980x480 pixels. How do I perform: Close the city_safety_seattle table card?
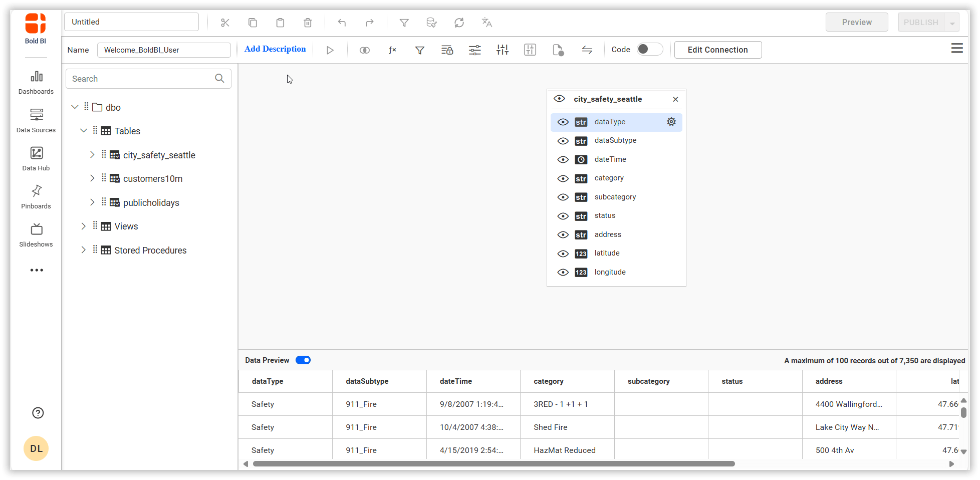click(675, 99)
